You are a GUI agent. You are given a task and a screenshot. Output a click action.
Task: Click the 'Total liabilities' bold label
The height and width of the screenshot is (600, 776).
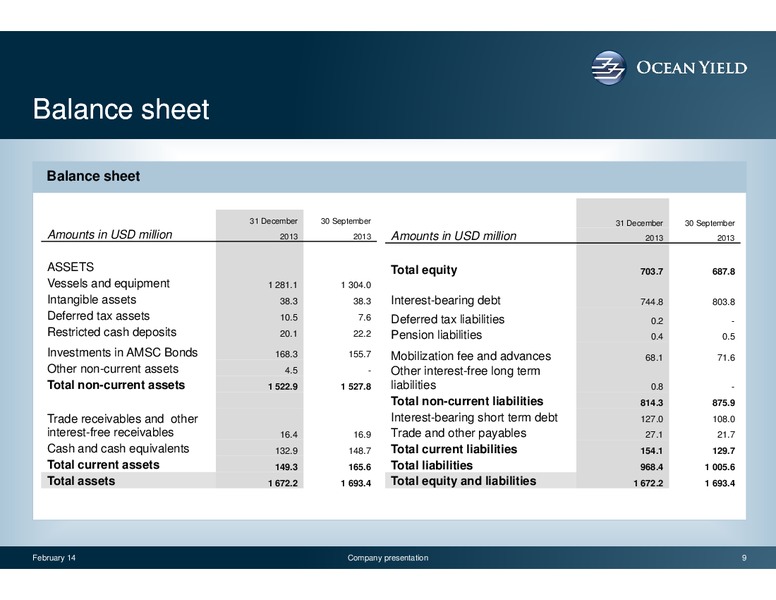tap(432, 465)
